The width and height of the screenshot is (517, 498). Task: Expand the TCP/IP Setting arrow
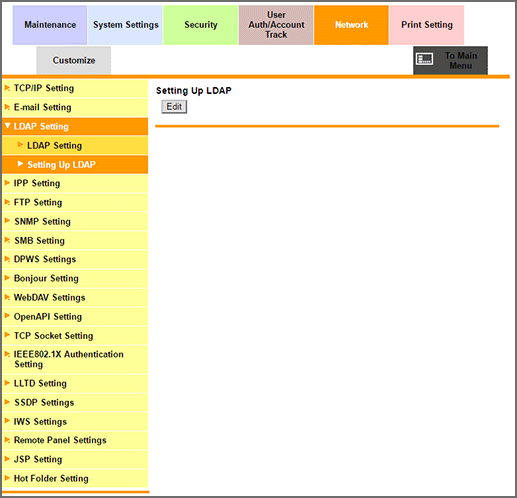tap(7, 88)
